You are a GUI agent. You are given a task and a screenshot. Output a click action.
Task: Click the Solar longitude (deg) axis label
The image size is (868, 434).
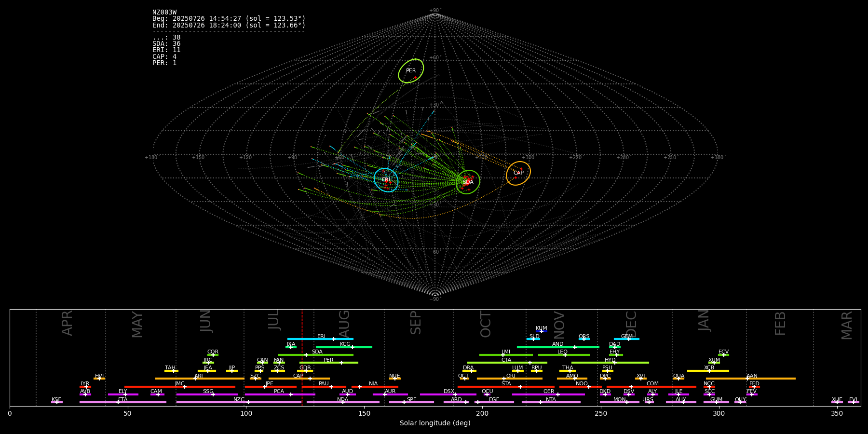pos(435,423)
